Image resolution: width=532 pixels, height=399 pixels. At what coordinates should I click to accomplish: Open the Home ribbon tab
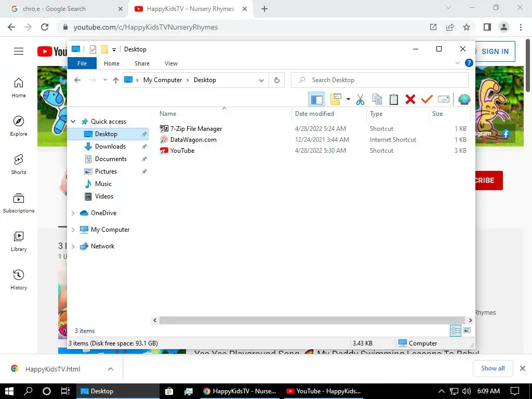click(112, 63)
